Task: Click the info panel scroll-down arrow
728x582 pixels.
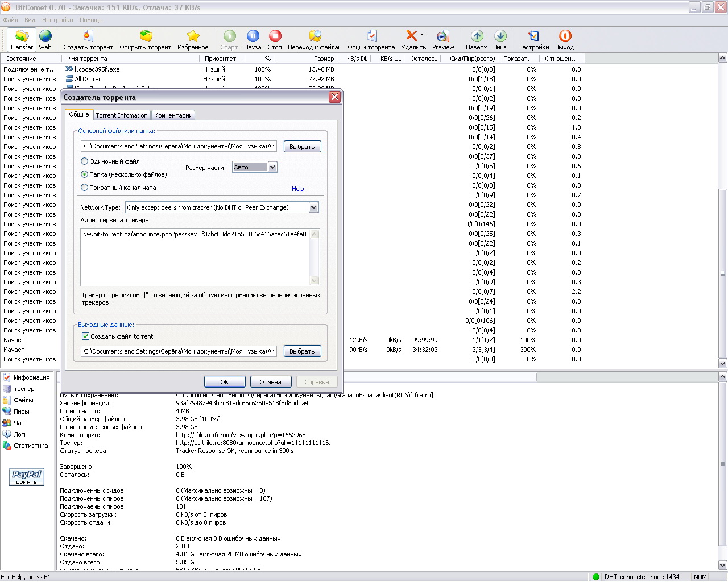Action: 723,566
